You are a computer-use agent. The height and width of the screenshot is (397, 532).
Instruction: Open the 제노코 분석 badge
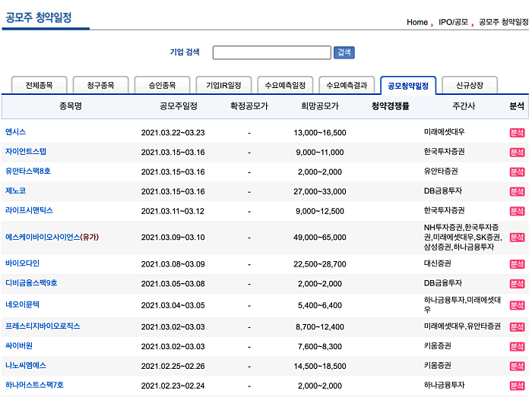(517, 192)
